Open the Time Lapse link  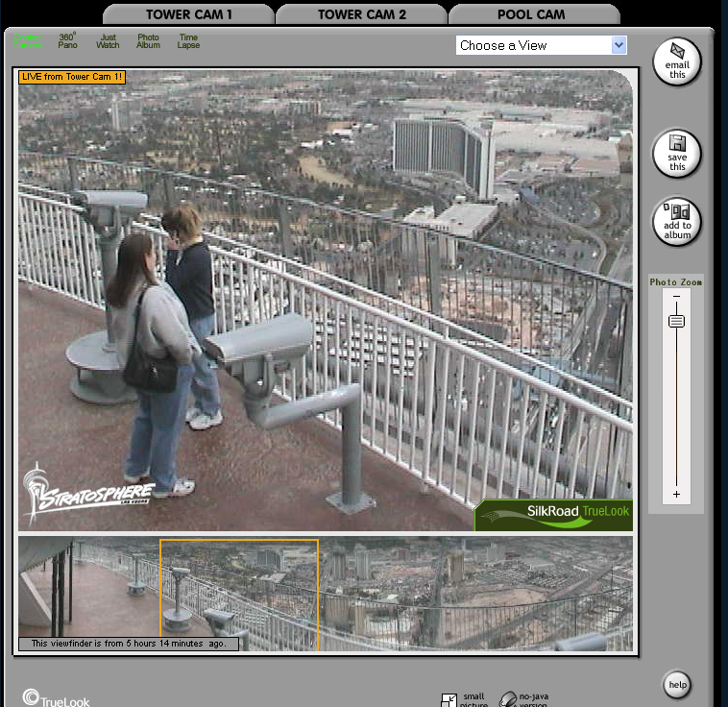pyautogui.click(x=188, y=41)
